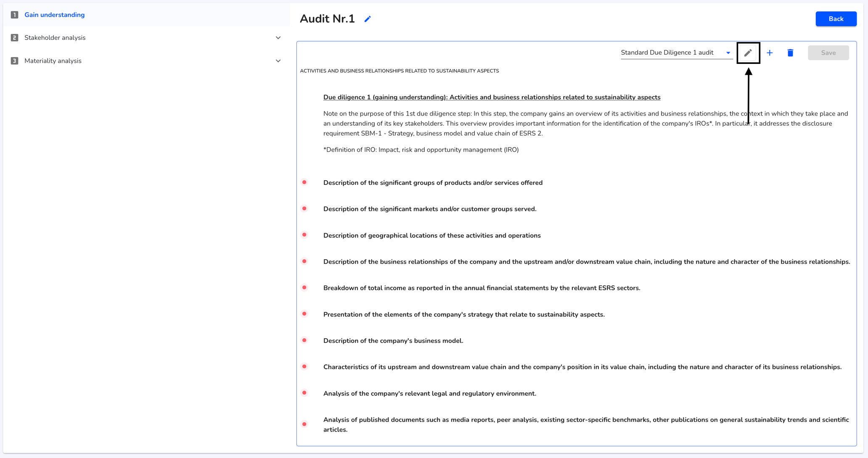Open step 2 number badge in sidebar
868x458 pixels.
(15, 38)
